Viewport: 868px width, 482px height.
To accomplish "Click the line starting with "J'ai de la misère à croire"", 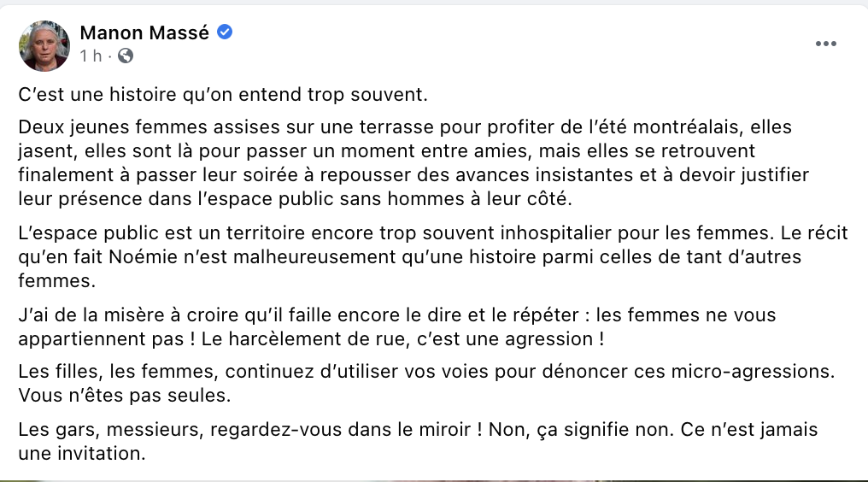I will pyautogui.click(x=397, y=315).
